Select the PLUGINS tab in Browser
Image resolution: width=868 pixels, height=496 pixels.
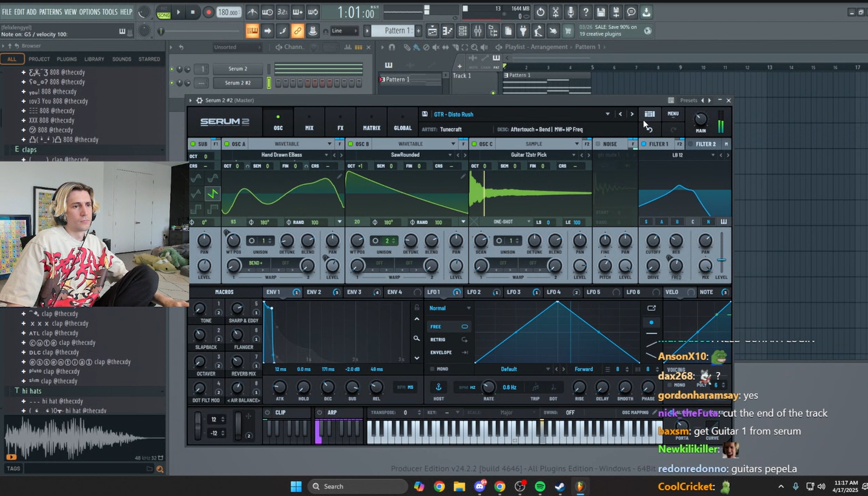[x=67, y=59]
